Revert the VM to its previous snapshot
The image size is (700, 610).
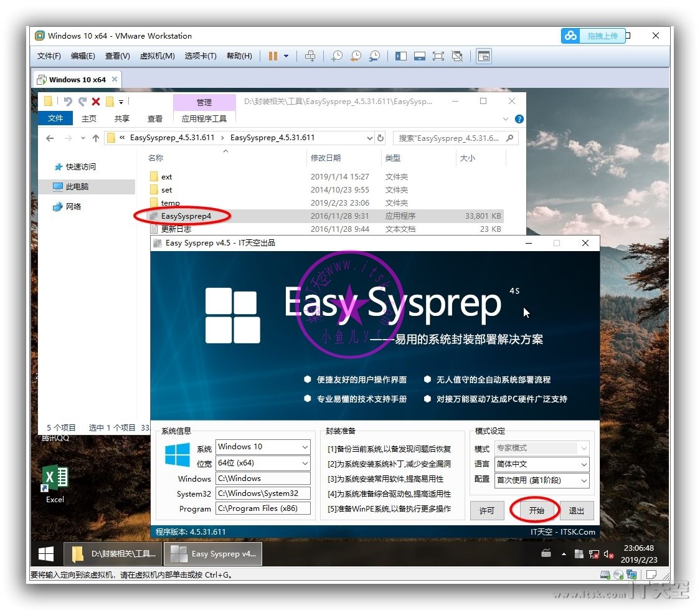click(356, 56)
